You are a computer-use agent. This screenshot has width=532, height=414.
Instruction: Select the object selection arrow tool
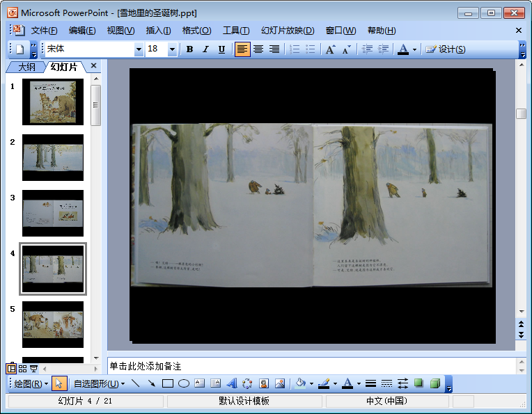59,383
